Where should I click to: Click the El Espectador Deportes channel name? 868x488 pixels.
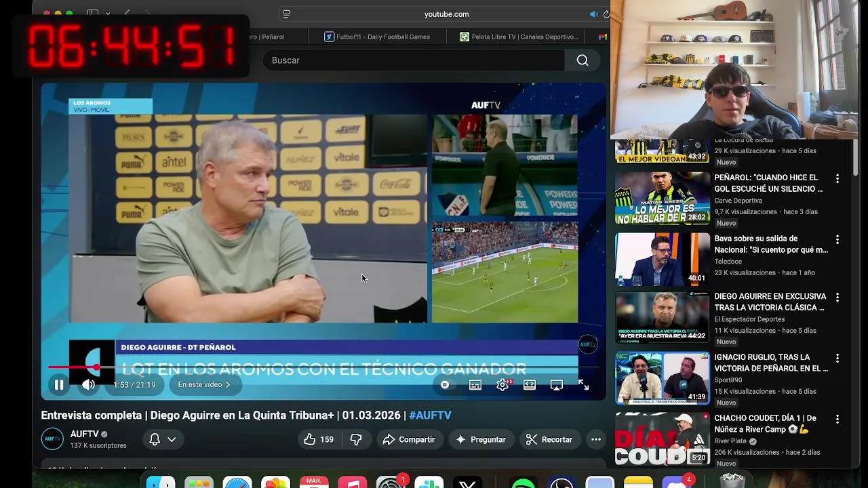(x=749, y=319)
